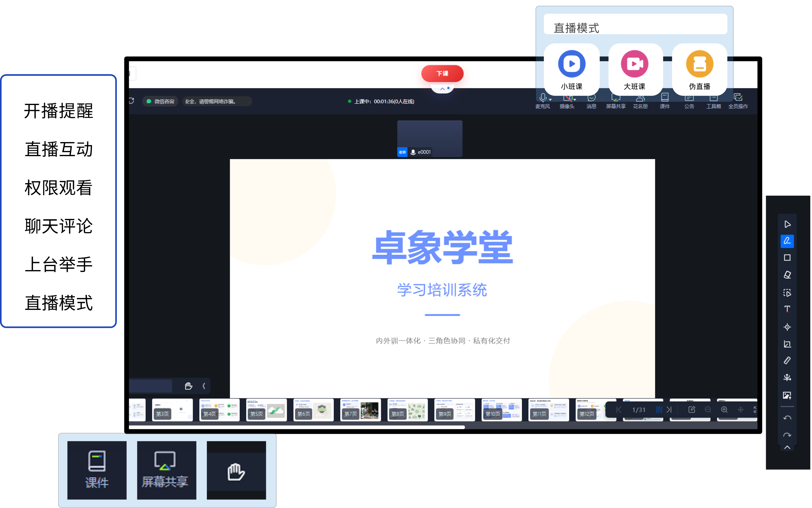The width and height of the screenshot is (812, 508).
Task: Click the 安全，请警惕网络诈骗 notice pill
Action: click(217, 101)
